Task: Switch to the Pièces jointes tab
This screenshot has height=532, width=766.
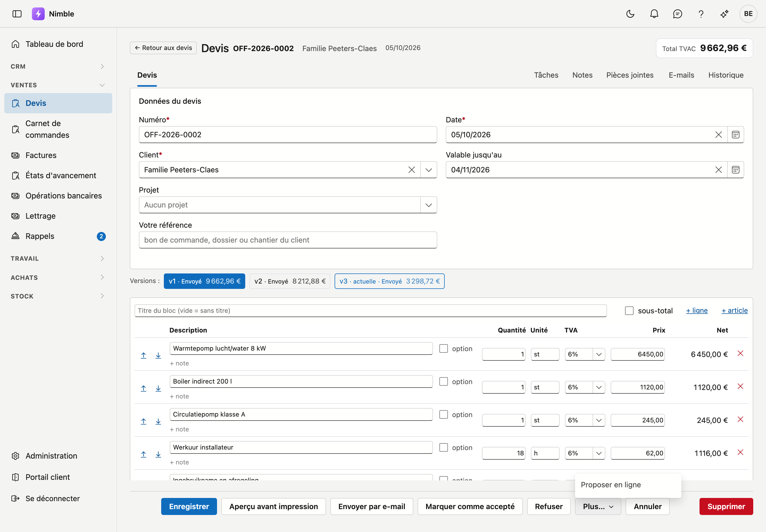Action: 630,75
